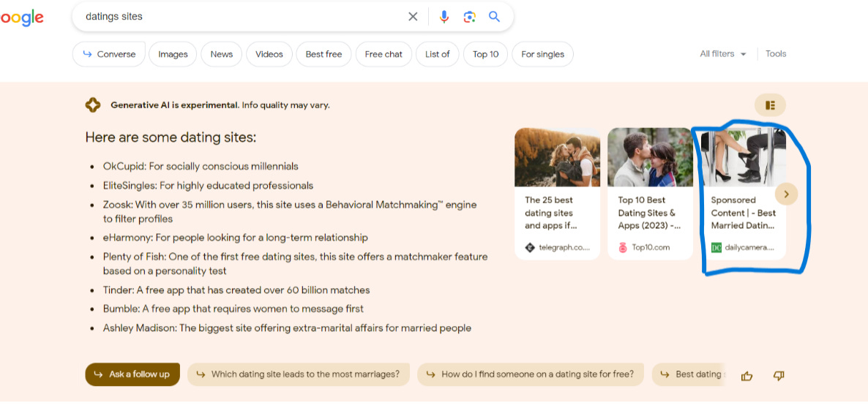868x416 pixels.
Task: Click the kissing couple autumn thumbnail
Action: click(558, 157)
